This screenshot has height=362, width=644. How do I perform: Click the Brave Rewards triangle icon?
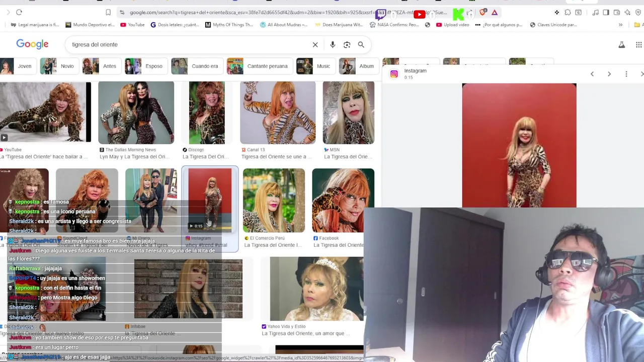(495, 12)
